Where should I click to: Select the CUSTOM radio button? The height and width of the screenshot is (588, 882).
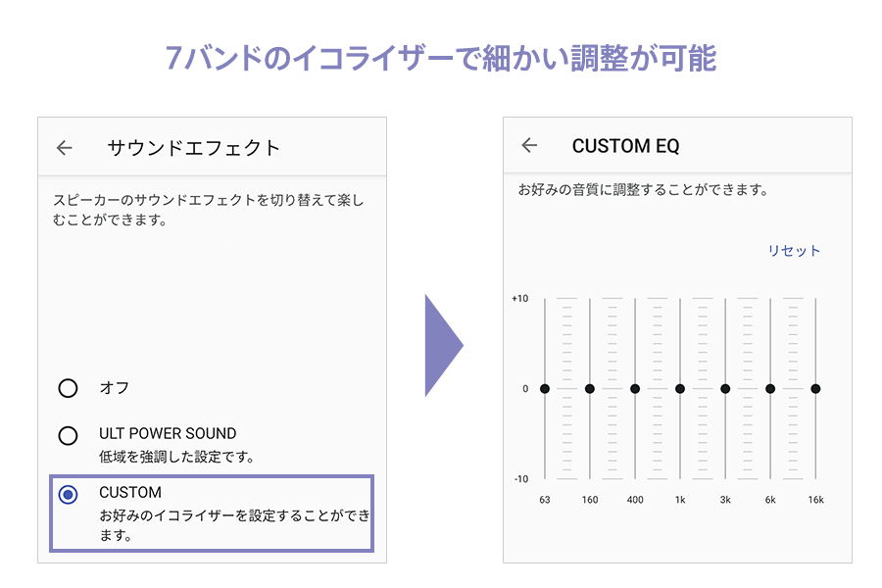[x=68, y=495]
